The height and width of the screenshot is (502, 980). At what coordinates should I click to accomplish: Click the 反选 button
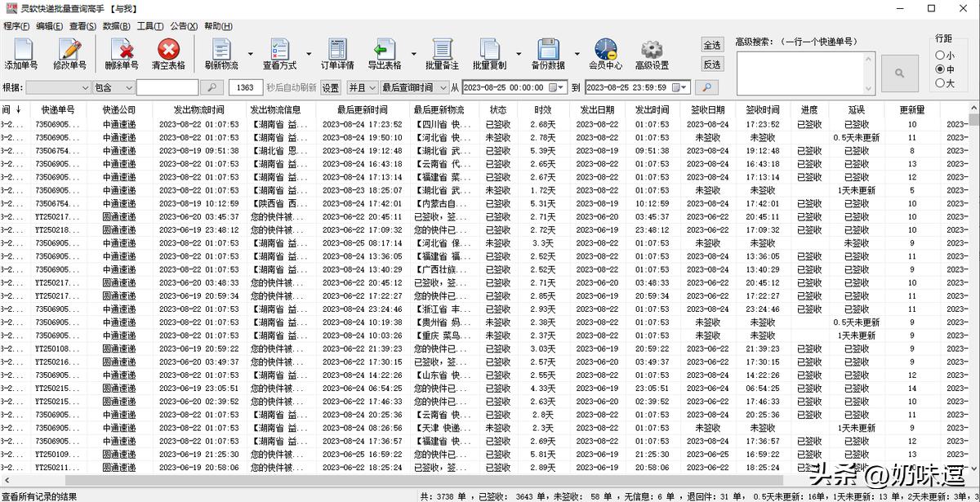712,64
